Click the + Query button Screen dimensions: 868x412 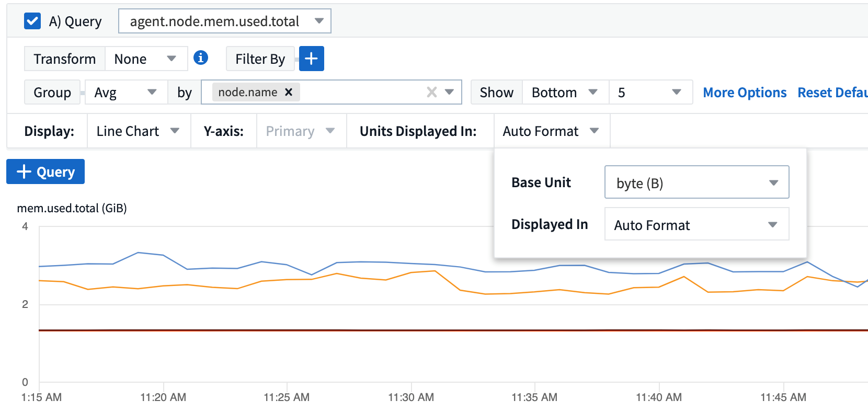point(45,172)
